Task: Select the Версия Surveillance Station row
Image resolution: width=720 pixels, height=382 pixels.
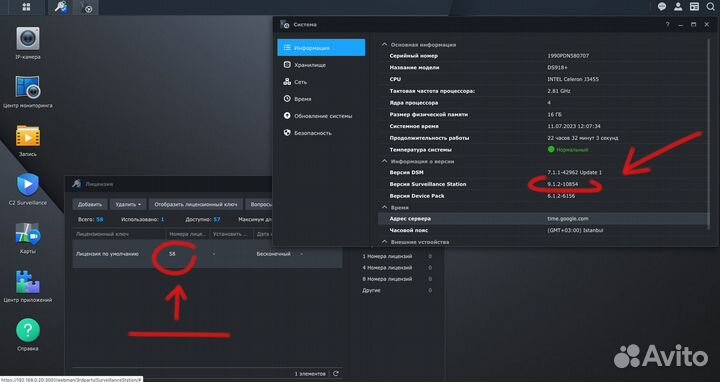Action: click(x=544, y=184)
